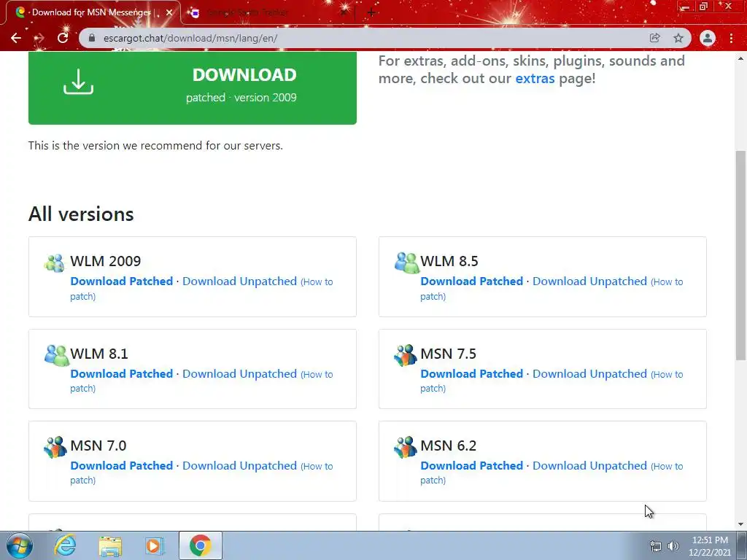The height and width of the screenshot is (560, 747).
Task: Click the MSN 7.0 butterfly icon
Action: pos(55,447)
